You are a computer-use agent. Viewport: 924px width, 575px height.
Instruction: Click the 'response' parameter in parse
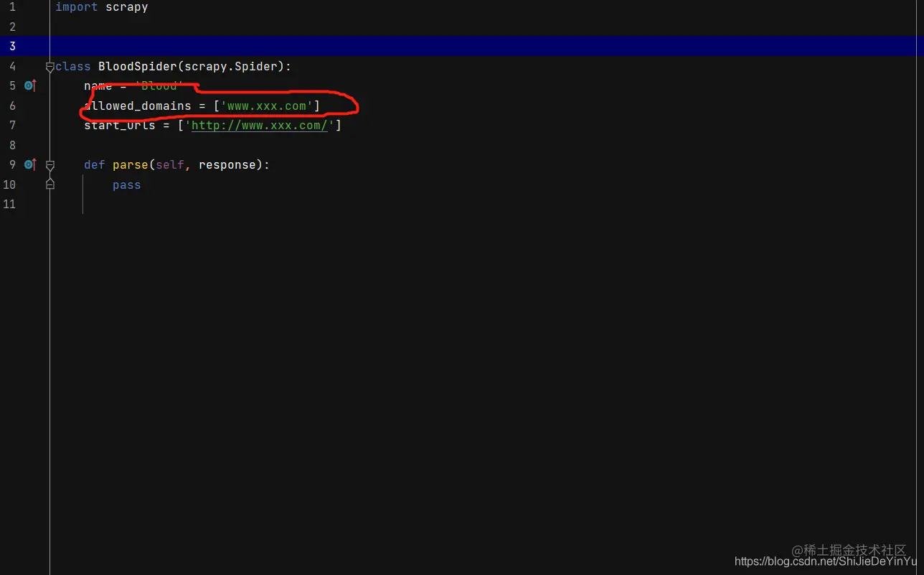pyautogui.click(x=227, y=165)
